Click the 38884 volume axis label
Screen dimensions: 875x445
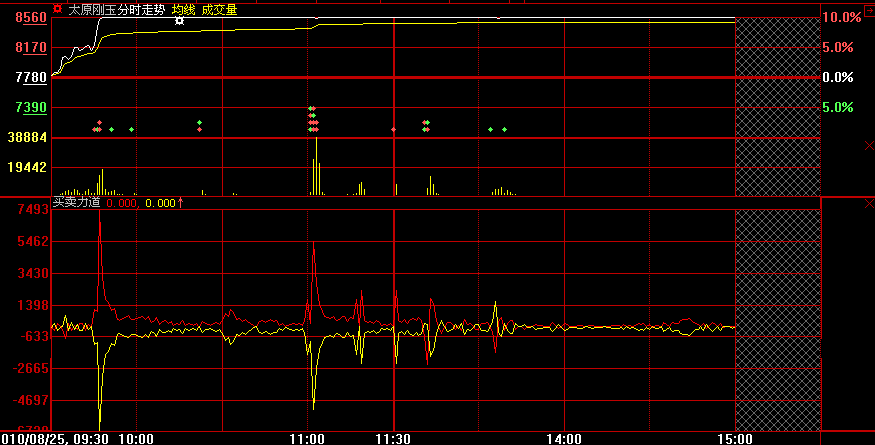(x=27, y=137)
